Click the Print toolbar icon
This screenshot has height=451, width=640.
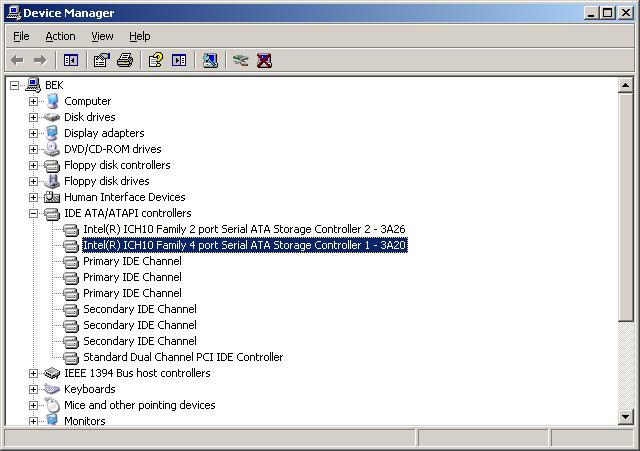(x=124, y=60)
